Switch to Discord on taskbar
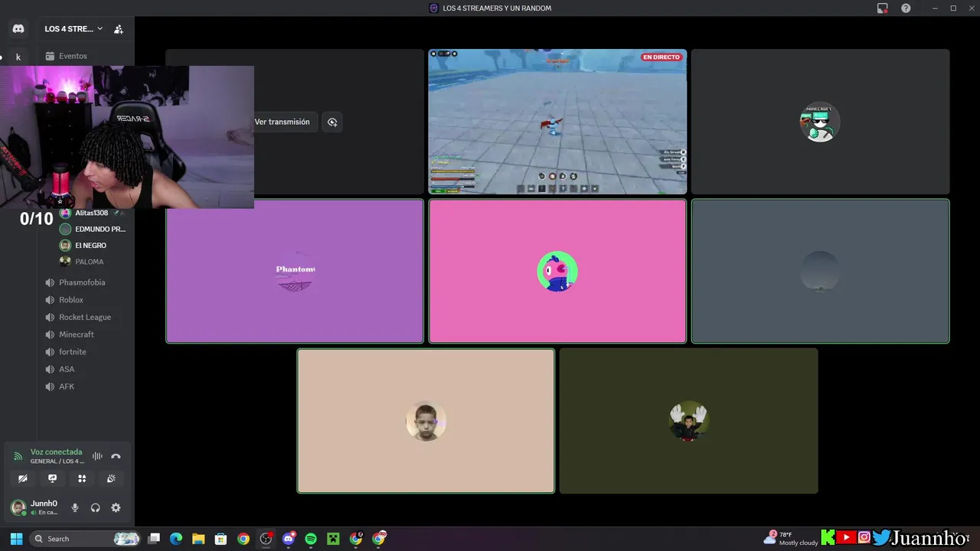980x551 pixels. tap(289, 539)
